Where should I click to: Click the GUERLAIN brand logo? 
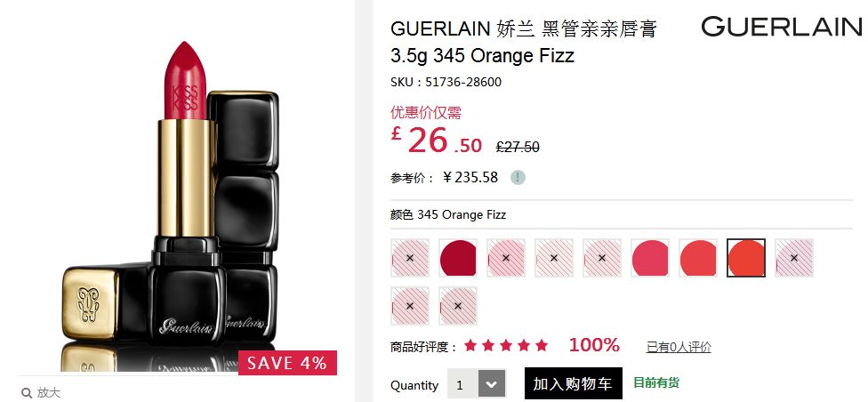click(x=782, y=27)
